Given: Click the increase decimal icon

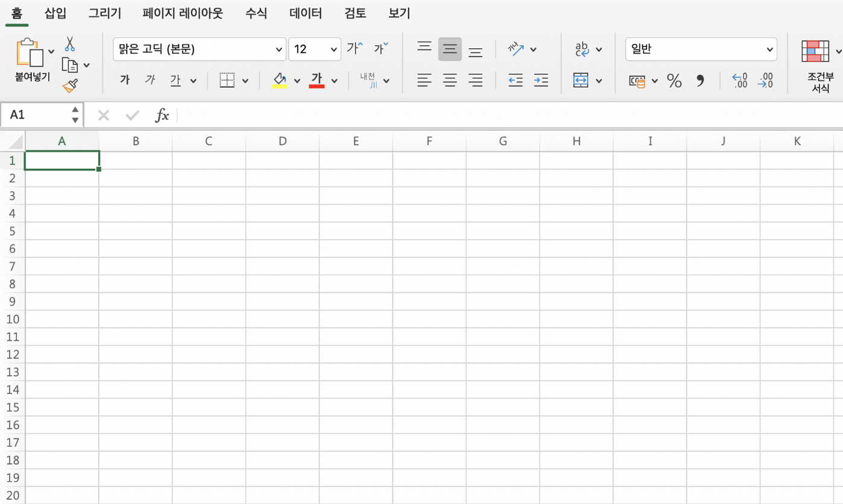Looking at the screenshot, I should [x=739, y=80].
